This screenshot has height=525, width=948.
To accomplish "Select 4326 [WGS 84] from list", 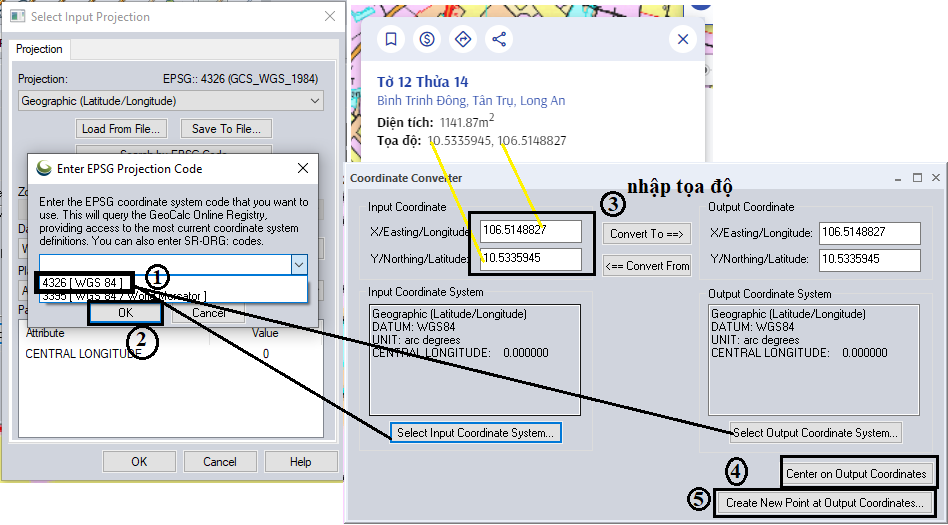I will [82, 283].
